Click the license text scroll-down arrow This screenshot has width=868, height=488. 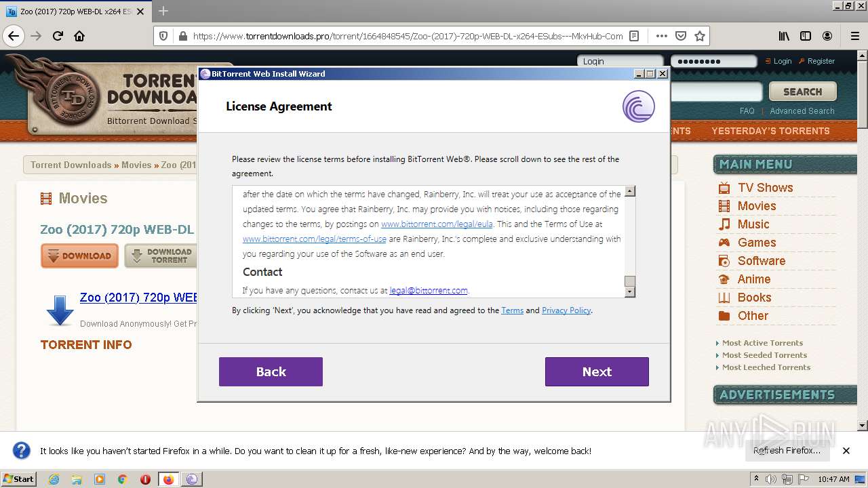coord(630,292)
